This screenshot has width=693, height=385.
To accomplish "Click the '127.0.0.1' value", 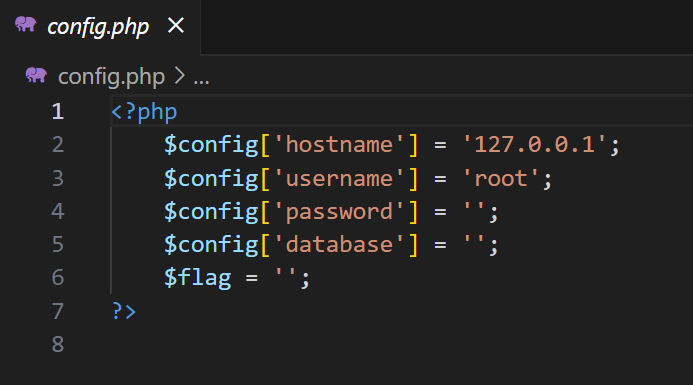I will coord(534,145).
